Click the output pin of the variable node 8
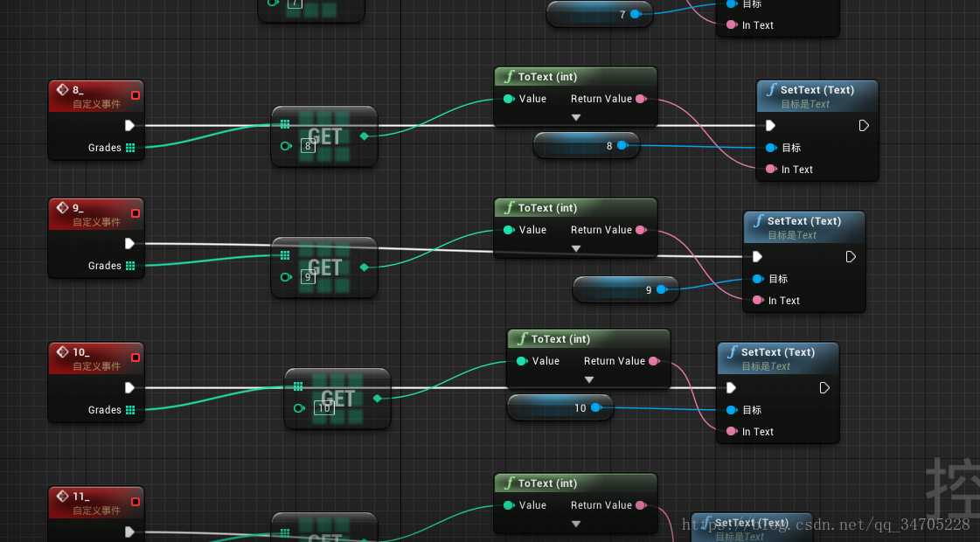This screenshot has height=542, width=980. [x=622, y=145]
